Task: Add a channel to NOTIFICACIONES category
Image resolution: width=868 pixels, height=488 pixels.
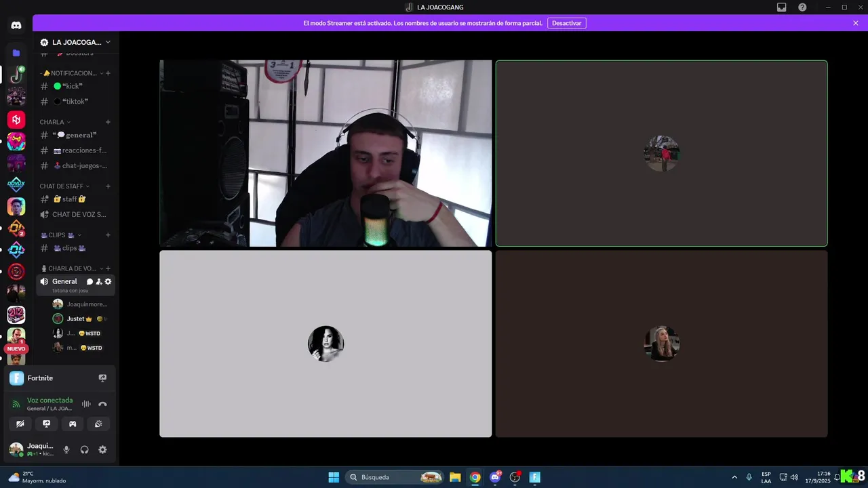Action: click(x=108, y=73)
